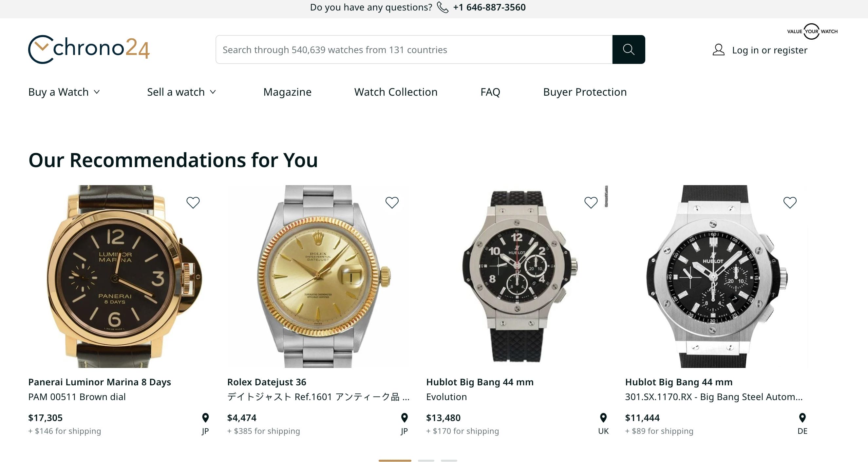Toggle favorite heart on Rolex Datejust 36
The width and height of the screenshot is (868, 462).
coord(392,202)
